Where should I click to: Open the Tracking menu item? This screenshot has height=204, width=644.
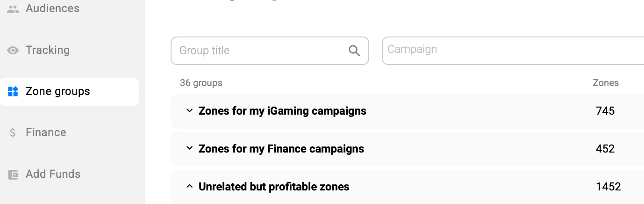point(47,50)
